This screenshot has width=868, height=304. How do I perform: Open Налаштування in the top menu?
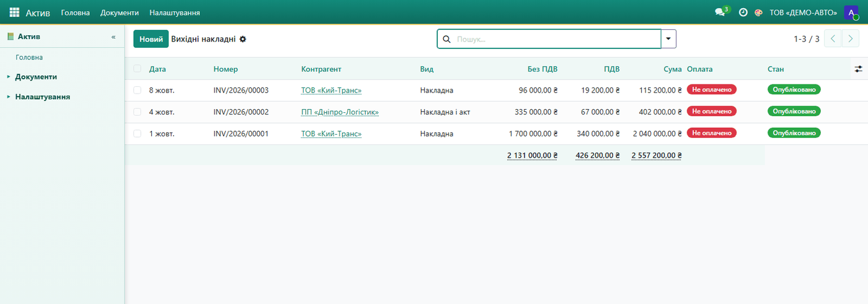pyautogui.click(x=174, y=12)
